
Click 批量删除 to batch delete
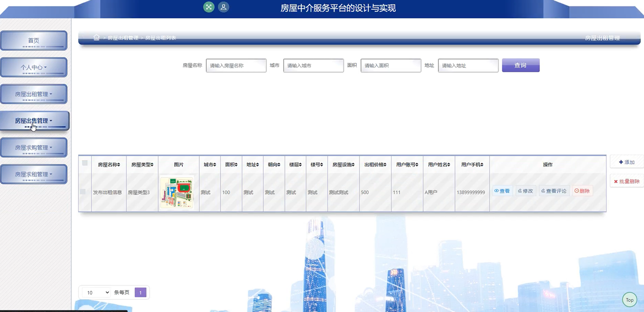point(627,181)
